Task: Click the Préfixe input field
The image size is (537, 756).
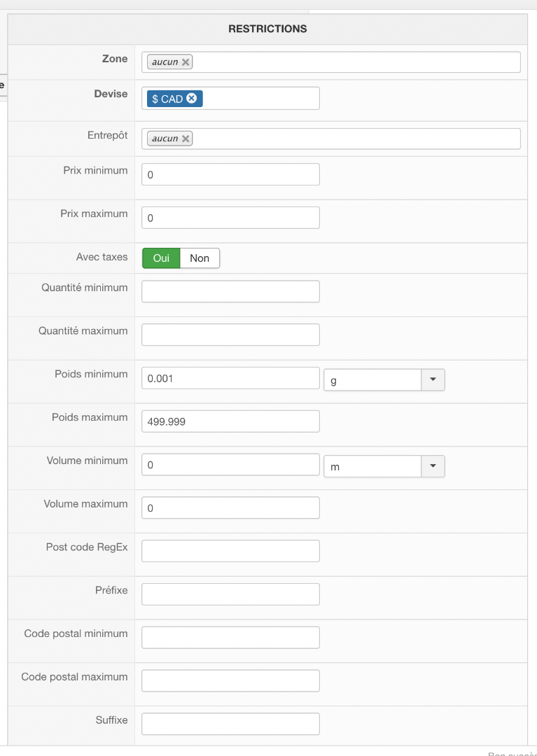Action: pos(230,594)
